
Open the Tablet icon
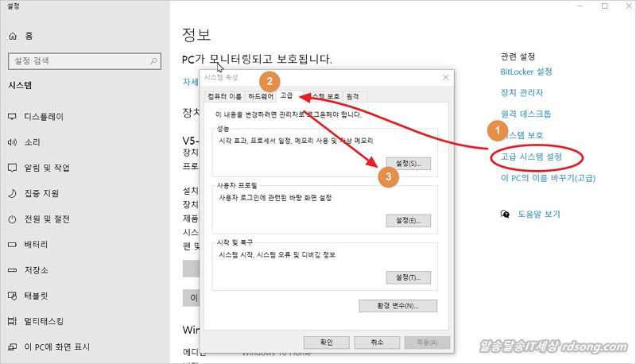tap(13, 296)
